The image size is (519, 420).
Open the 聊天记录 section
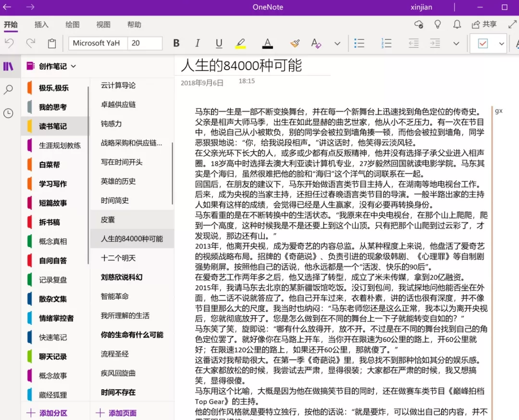55,357
